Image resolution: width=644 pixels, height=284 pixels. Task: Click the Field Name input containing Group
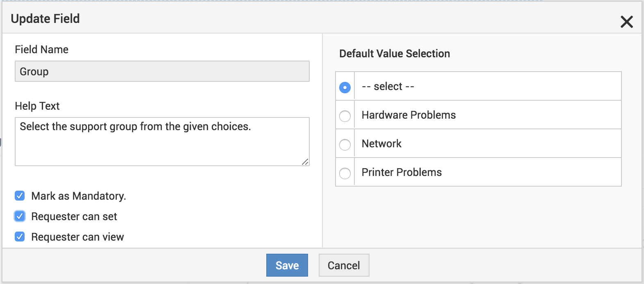point(162,72)
